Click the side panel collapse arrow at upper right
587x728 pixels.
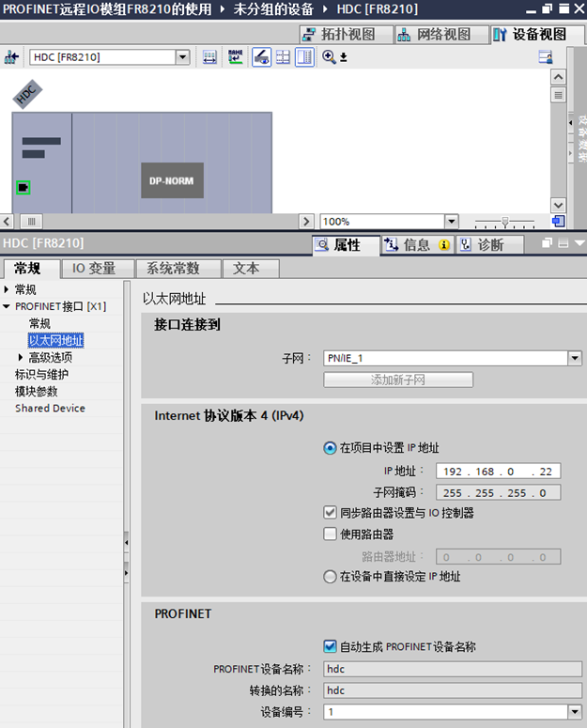coord(571,122)
